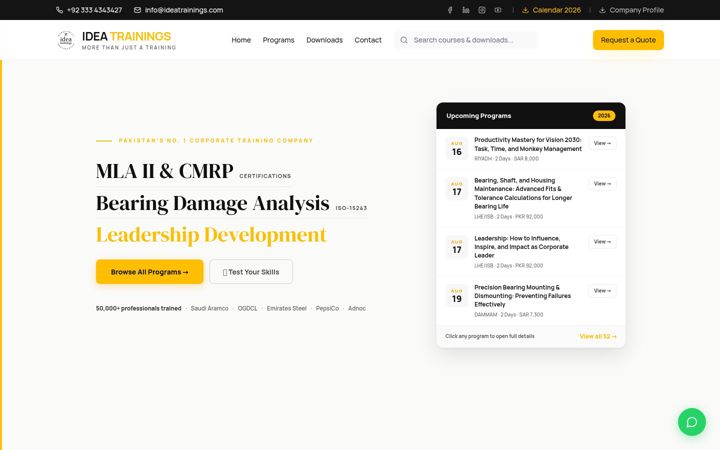Click DAMMAM · 2 Days · SAR 7,300 details
The height and width of the screenshot is (450, 720).
(x=509, y=315)
